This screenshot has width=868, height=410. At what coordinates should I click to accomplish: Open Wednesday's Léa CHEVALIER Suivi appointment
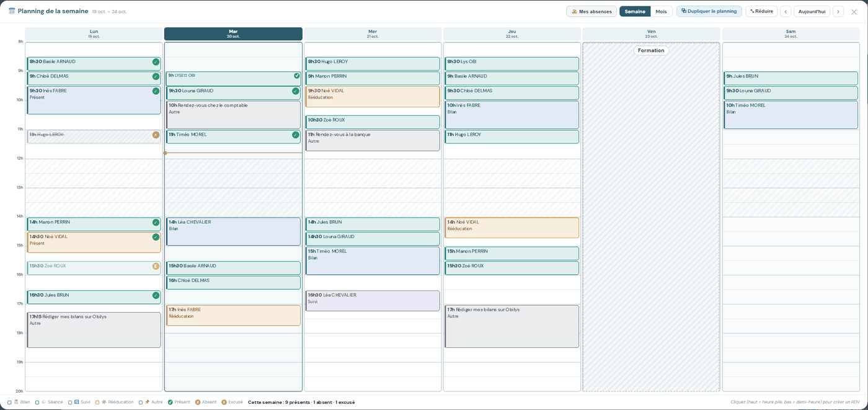373,301
